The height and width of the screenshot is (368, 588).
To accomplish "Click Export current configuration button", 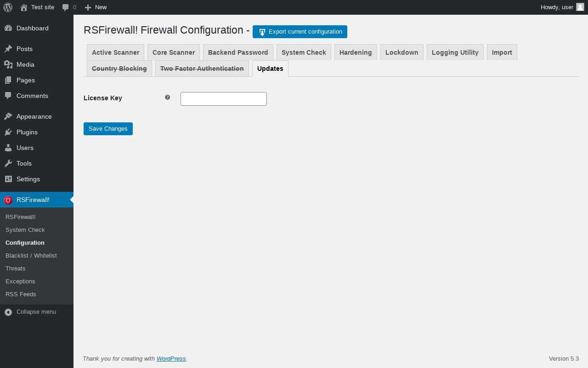I will click(x=300, y=32).
